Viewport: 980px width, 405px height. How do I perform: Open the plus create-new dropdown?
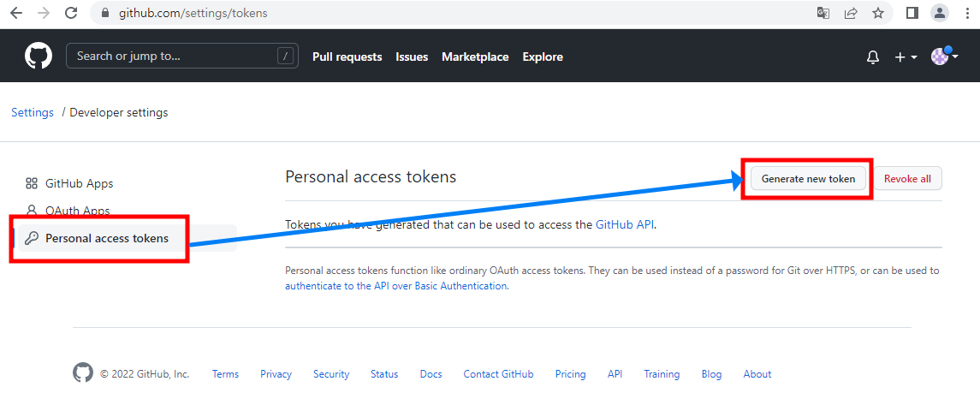tap(906, 57)
